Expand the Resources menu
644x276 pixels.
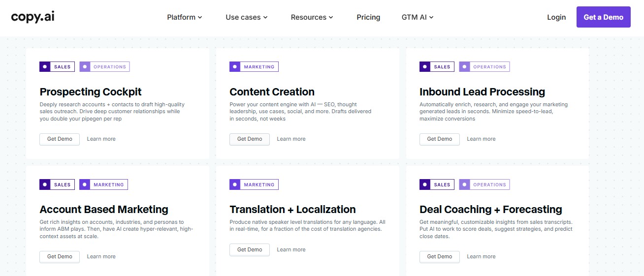(x=312, y=17)
